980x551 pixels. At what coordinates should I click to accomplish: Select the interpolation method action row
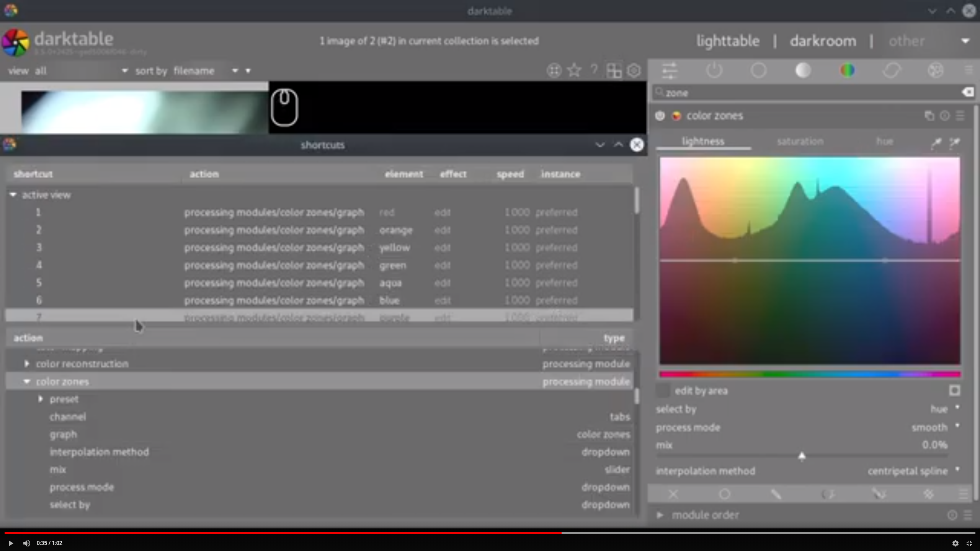(99, 452)
